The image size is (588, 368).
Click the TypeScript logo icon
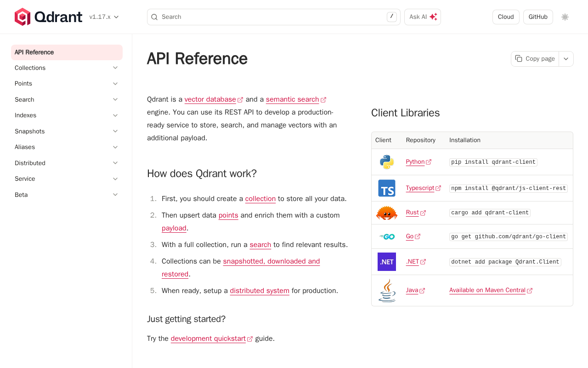click(x=387, y=188)
